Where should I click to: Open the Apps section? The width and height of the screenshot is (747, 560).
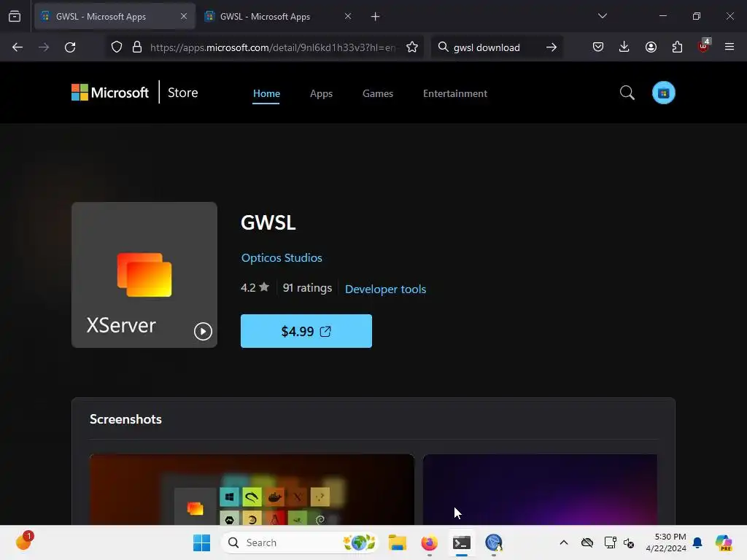(321, 93)
